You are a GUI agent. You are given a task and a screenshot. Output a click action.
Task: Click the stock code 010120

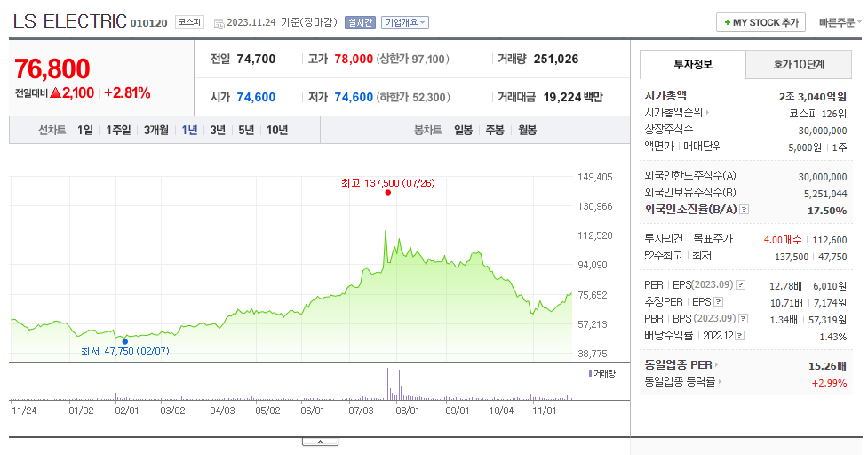(149, 23)
